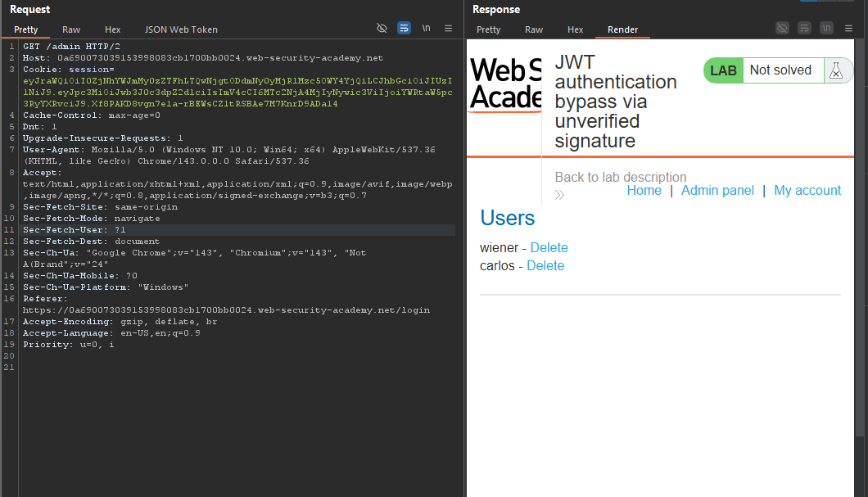Click the Response panel vertical scrollbar

pyautogui.click(x=860, y=238)
